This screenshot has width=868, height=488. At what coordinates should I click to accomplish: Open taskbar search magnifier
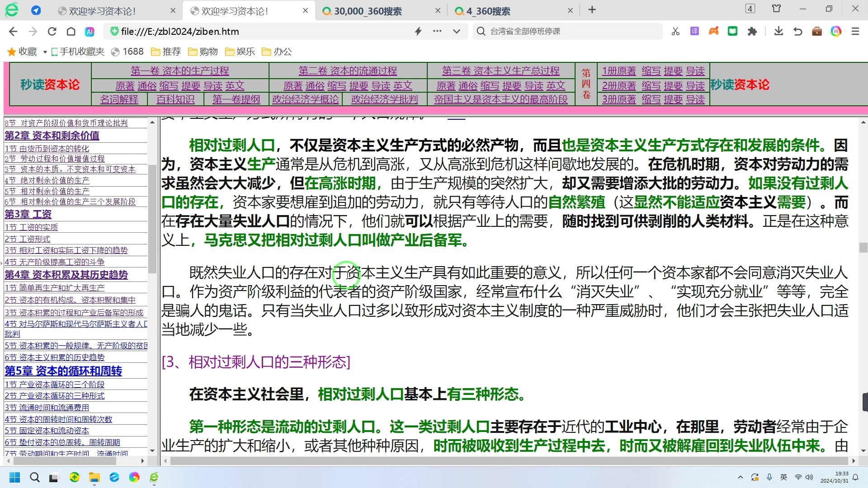pyautogui.click(x=34, y=477)
